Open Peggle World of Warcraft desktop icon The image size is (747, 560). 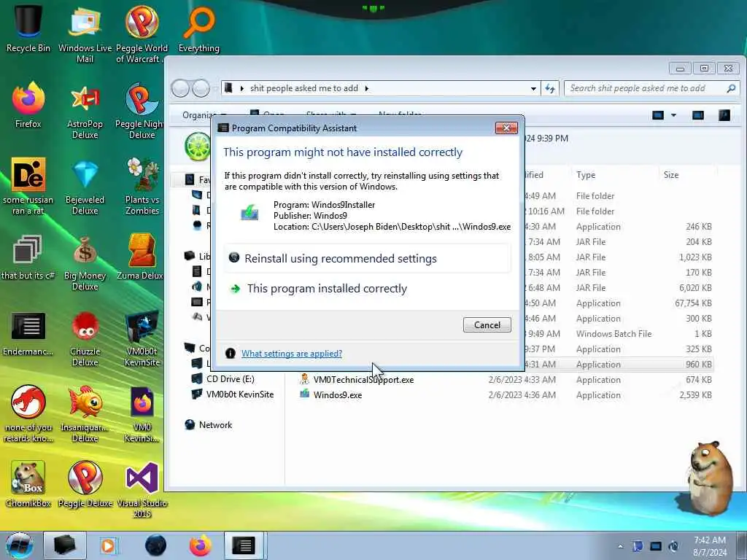[142, 34]
